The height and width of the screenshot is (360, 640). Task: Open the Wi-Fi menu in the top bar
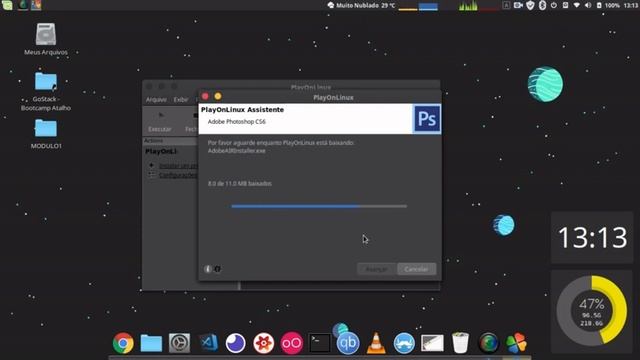pyautogui.click(x=576, y=5)
